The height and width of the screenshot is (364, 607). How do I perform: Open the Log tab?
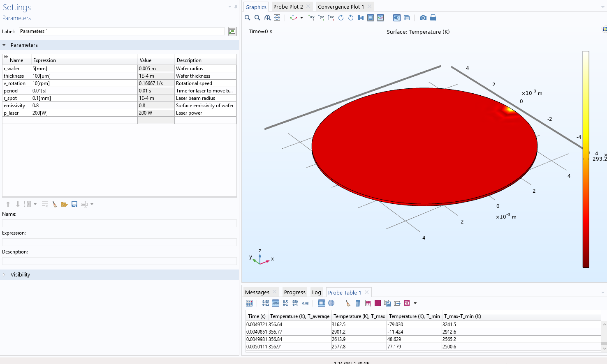coord(316,293)
